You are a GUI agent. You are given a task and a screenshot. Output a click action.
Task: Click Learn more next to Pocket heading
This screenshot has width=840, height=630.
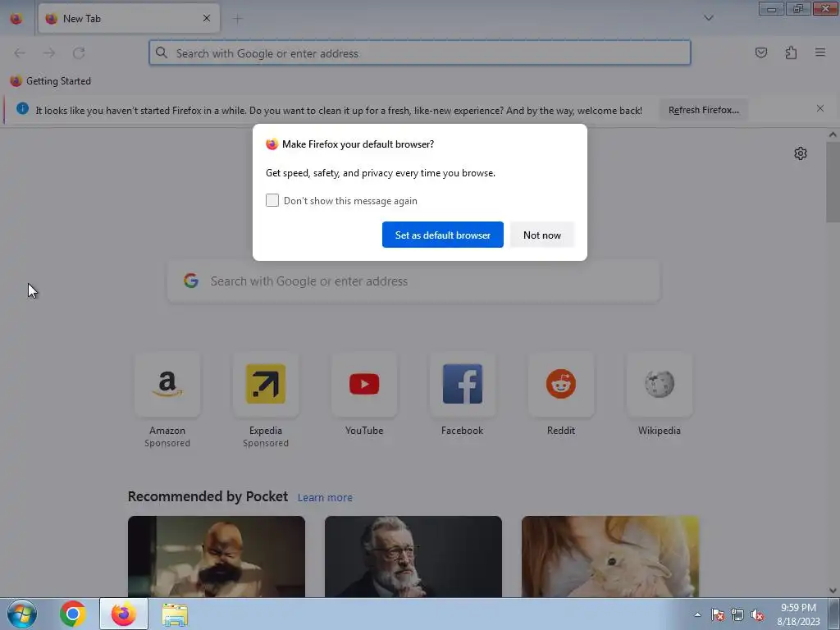click(x=325, y=498)
